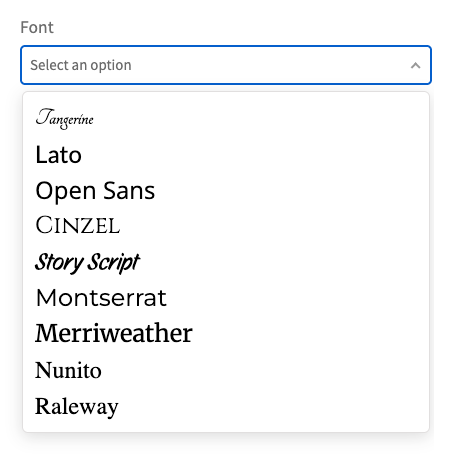Screen dimensions: 452x463
Task: Choose the Tangerine font option
Action: pos(226,119)
